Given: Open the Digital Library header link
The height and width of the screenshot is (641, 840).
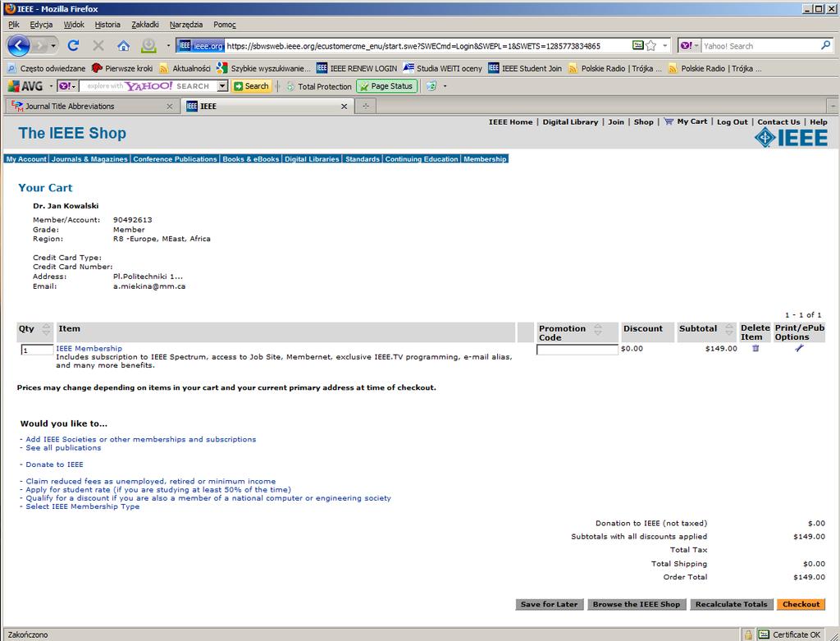Looking at the screenshot, I should click(x=570, y=121).
